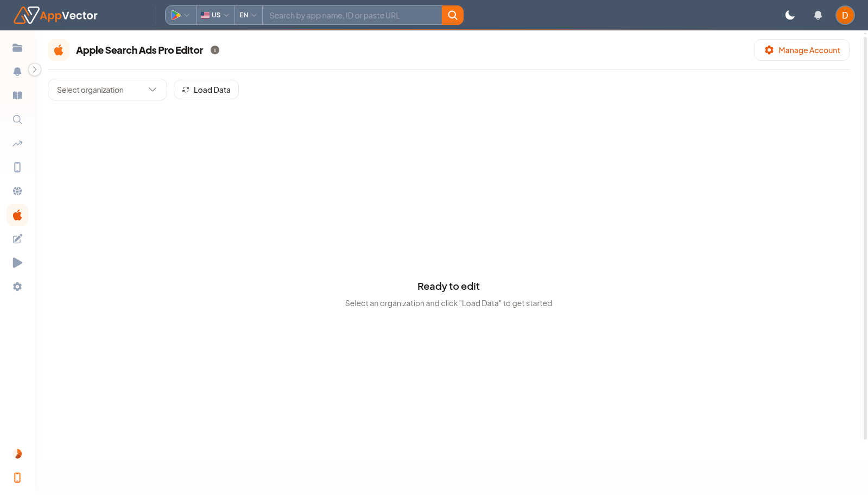Open alerts bell in left sidebar
This screenshot has height=495, width=868.
point(17,72)
